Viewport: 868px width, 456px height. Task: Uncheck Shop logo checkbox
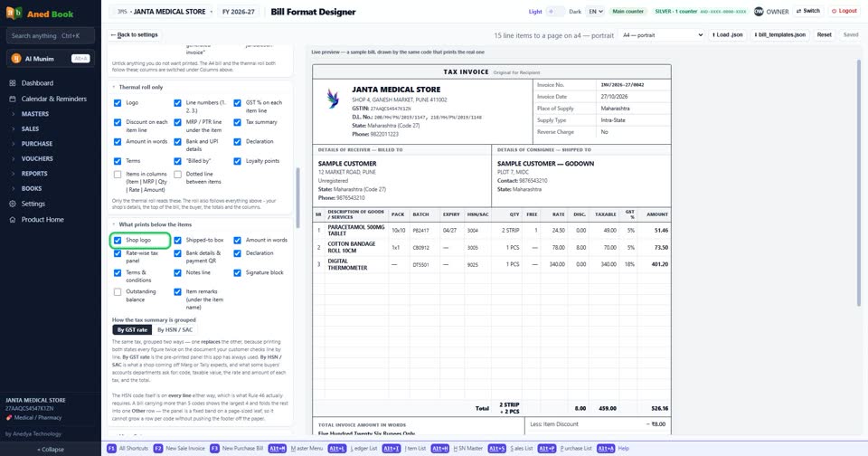click(x=118, y=240)
